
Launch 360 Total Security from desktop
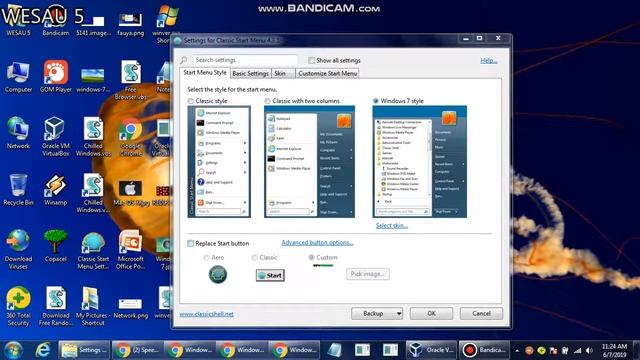click(x=18, y=306)
